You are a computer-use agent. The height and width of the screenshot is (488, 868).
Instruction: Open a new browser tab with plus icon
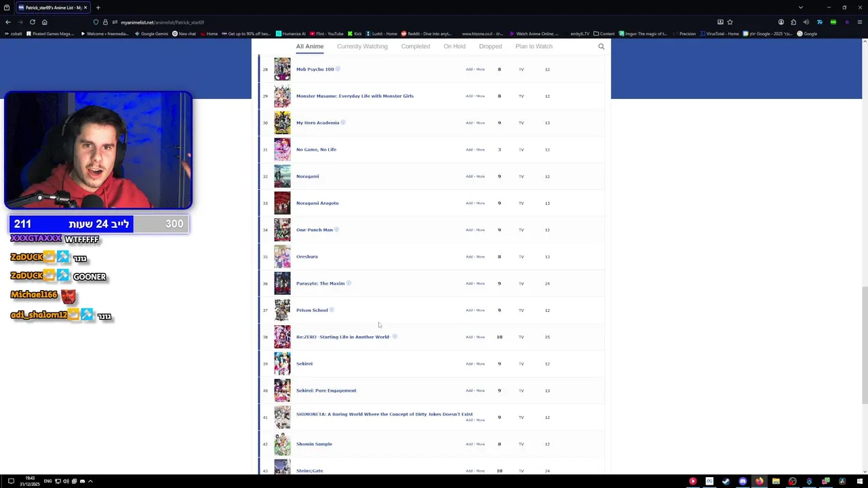pyautogui.click(x=98, y=7)
